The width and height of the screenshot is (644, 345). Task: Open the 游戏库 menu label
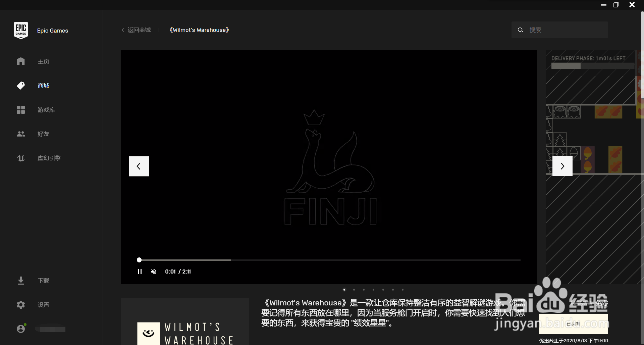click(x=46, y=110)
